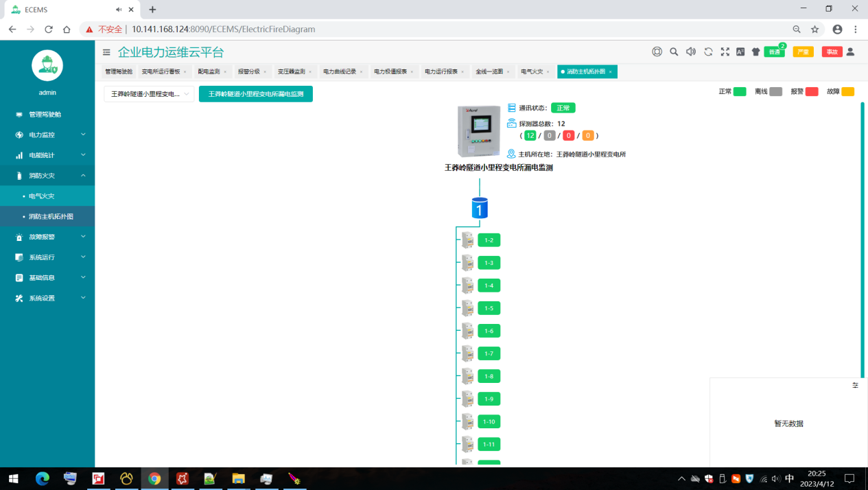Screen dimensions: 868x490
Task: Select 电气火灾 in the sidebar submenu
Action: coord(41,196)
